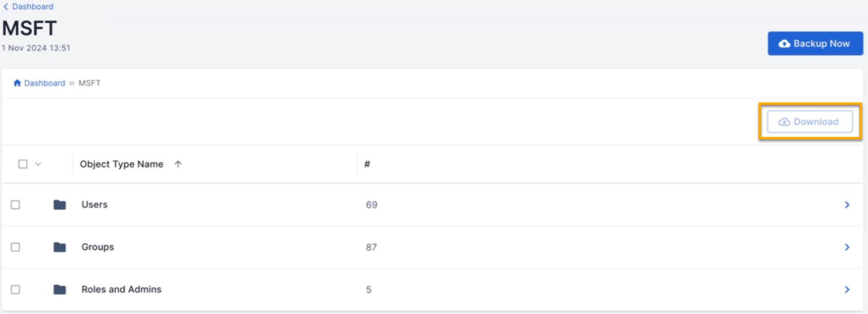This screenshot has width=868, height=314.
Task: Click the Users folder icon
Action: point(60,205)
